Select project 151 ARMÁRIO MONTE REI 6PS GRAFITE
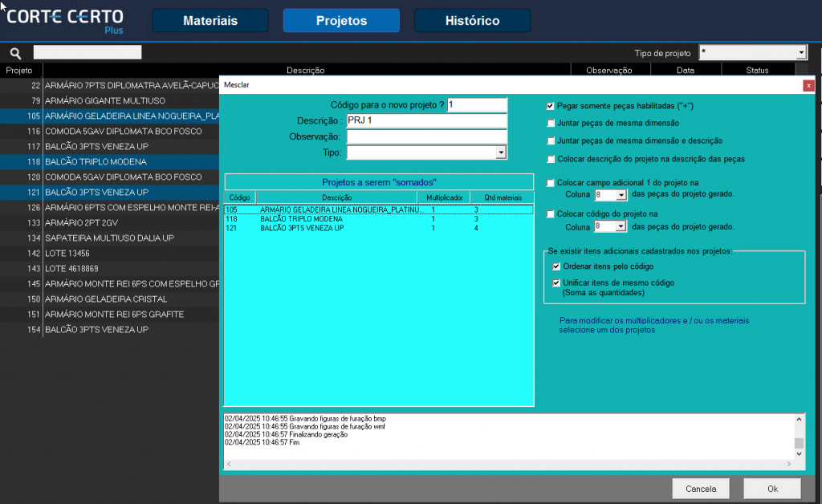Viewport: 822px width, 504px height. point(109,315)
